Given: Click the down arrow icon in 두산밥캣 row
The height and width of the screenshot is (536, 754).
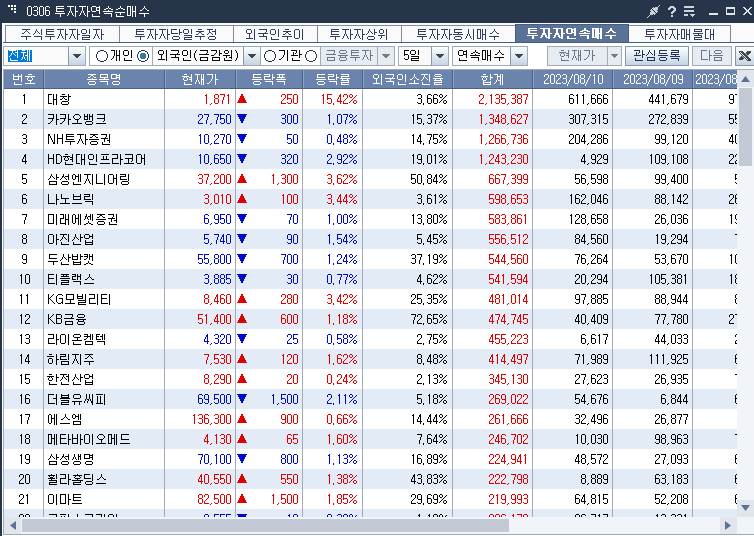Looking at the screenshot, I should [242, 259].
